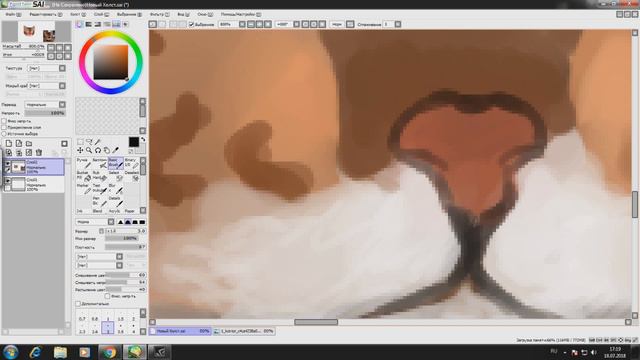Choose the Basic Brush preset
640x360 pixels.
(x=116, y=163)
